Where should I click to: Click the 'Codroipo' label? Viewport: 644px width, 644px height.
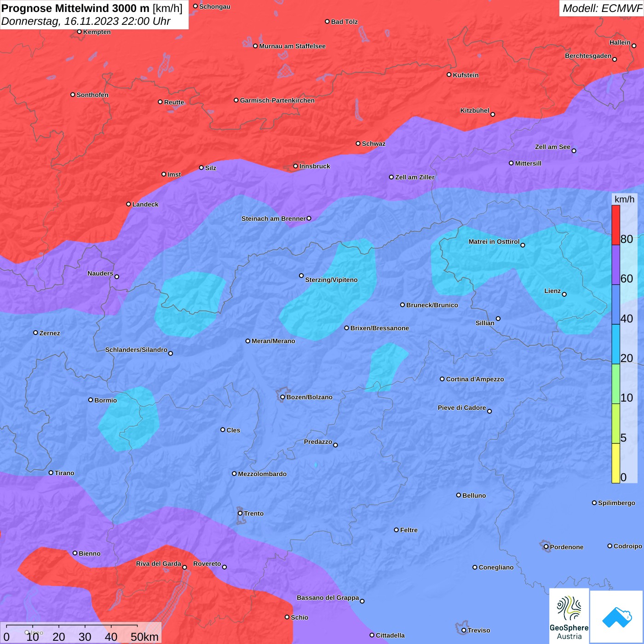tap(628, 546)
